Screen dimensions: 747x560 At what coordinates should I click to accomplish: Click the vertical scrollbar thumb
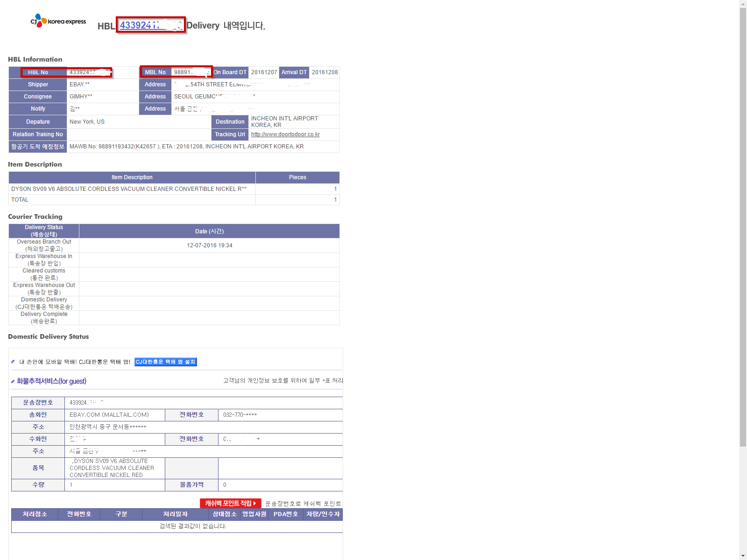[743, 224]
